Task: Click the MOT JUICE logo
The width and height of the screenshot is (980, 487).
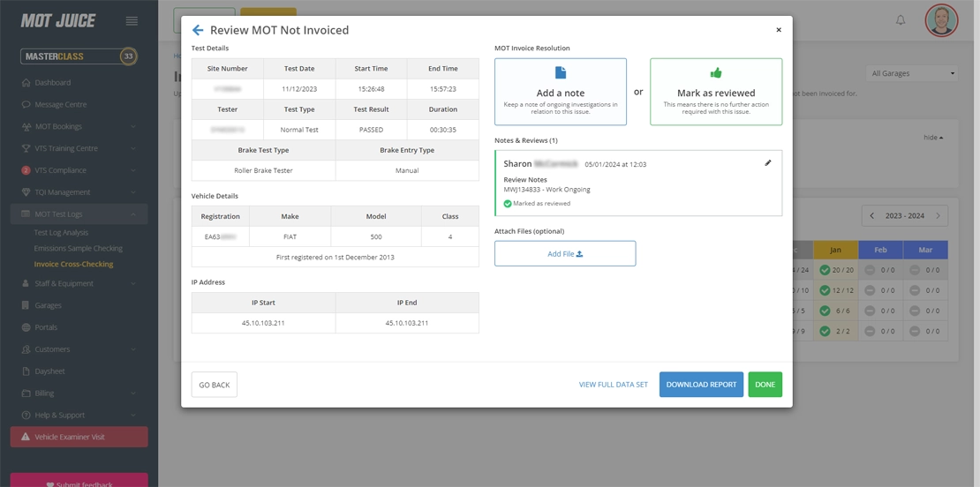Action: [57, 20]
